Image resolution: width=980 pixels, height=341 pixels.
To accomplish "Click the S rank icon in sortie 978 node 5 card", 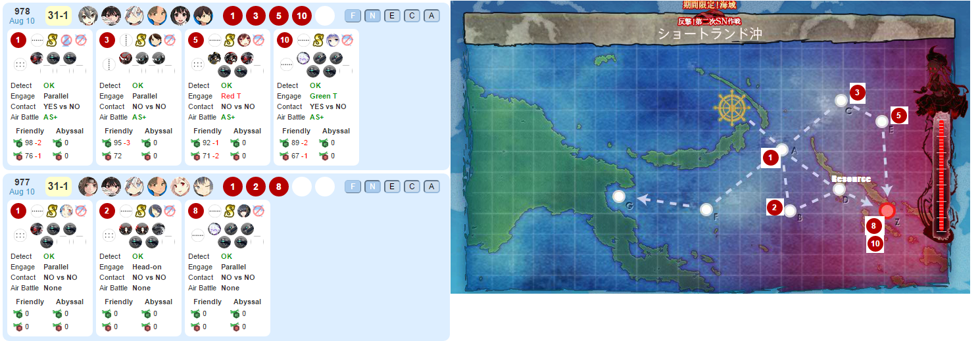I will [x=230, y=41].
